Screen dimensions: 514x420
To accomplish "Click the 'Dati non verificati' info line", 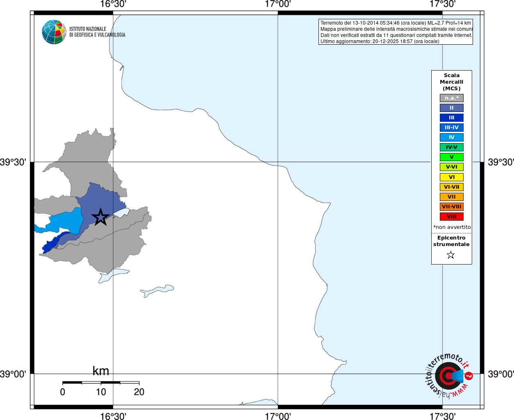I will (x=396, y=35).
